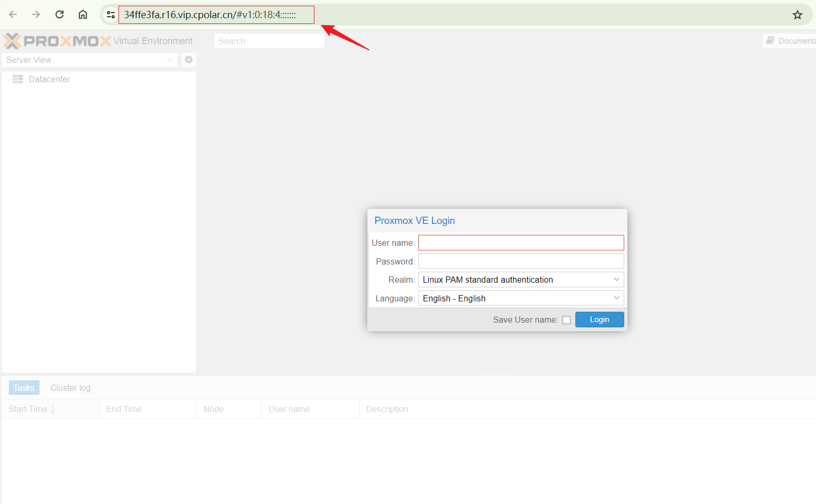Focus the Password field

pyautogui.click(x=521, y=261)
